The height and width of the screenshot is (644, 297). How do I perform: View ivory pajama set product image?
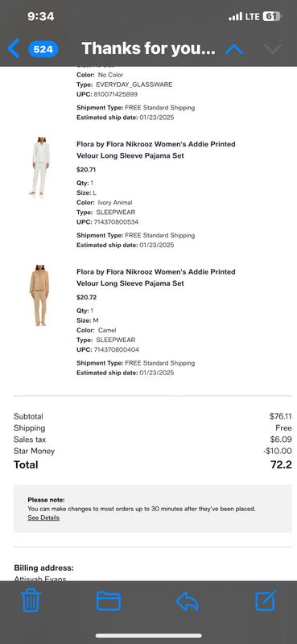[x=41, y=167]
